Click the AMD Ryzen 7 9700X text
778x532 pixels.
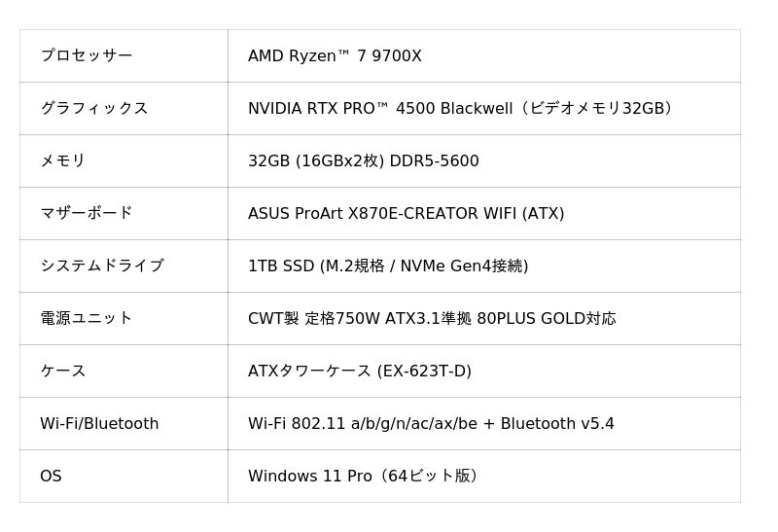[335, 56]
